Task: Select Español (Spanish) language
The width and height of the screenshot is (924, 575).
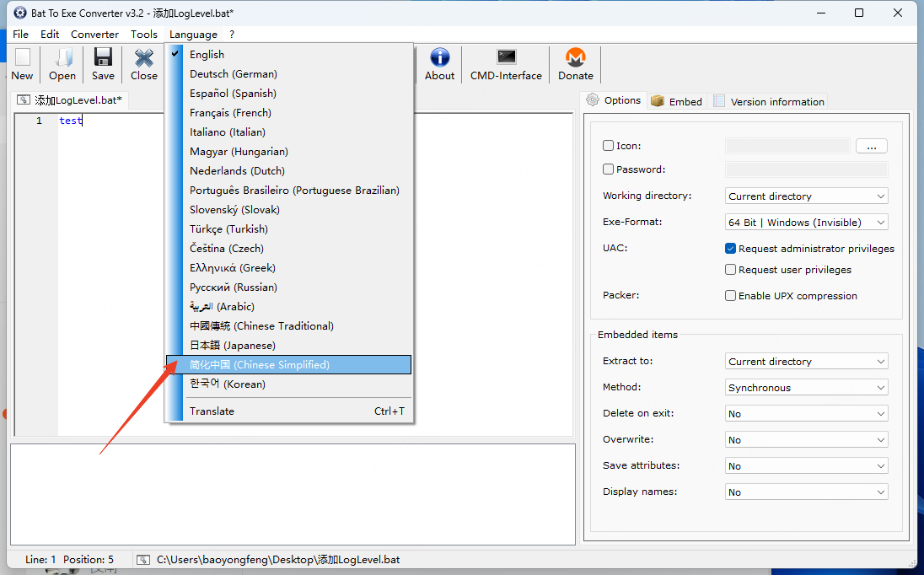Action: (288, 93)
